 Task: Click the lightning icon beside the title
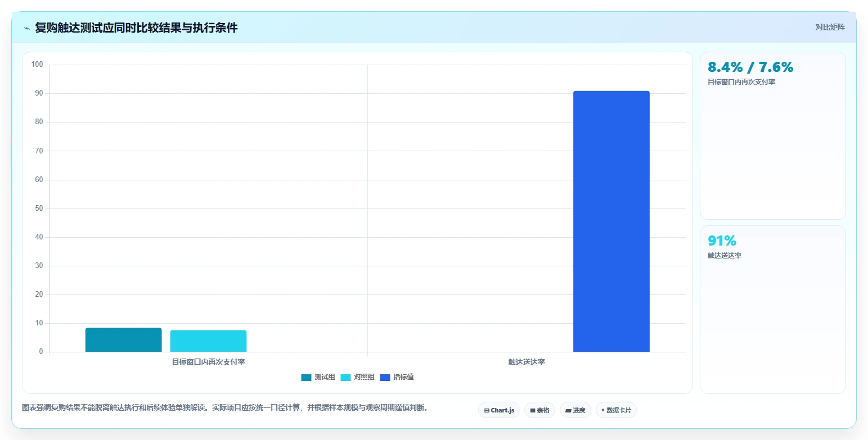(x=26, y=28)
